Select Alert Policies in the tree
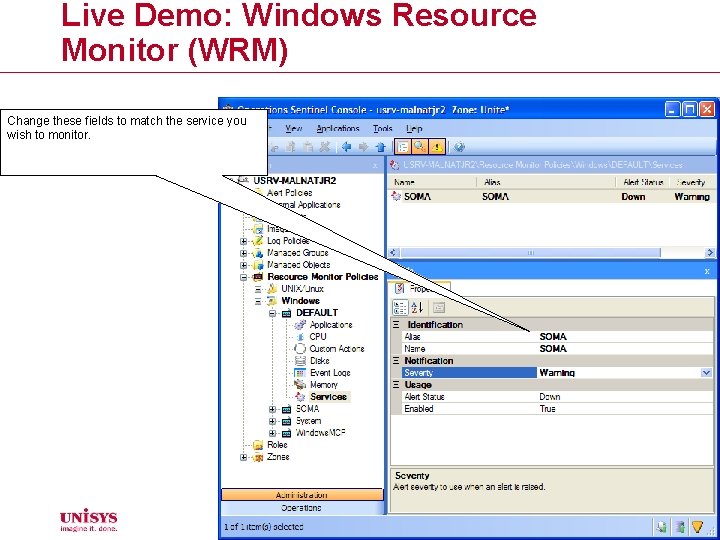Viewport: 720px width, 540px height. tap(289, 193)
